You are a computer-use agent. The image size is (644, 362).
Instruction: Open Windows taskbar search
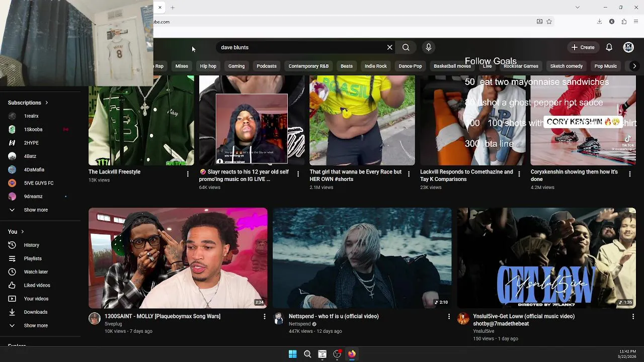pos(307,354)
